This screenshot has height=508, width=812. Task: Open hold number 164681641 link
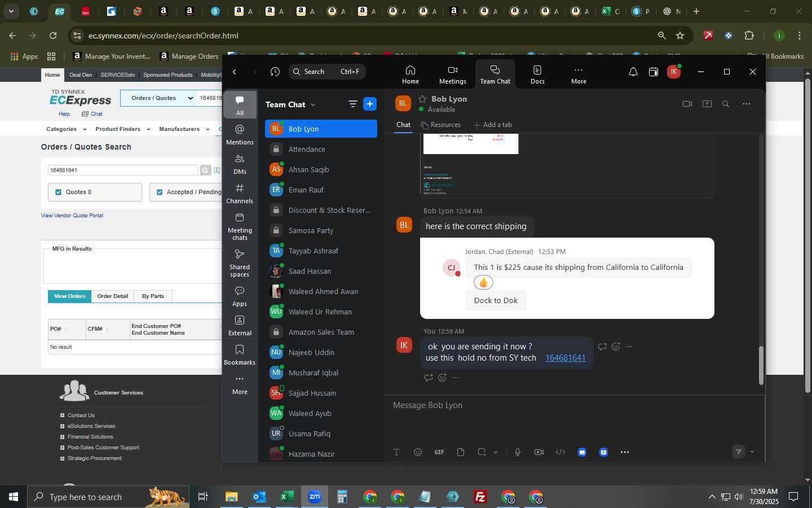click(565, 358)
